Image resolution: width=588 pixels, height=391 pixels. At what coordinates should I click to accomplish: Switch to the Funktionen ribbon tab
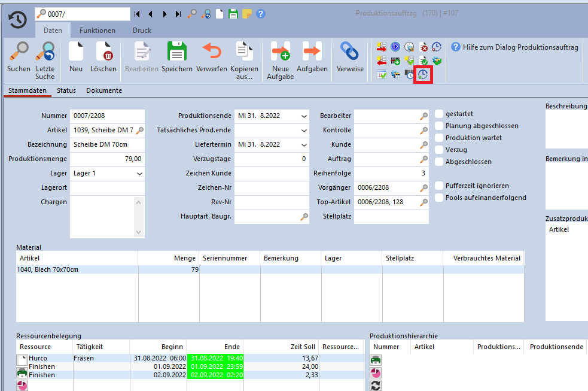[98, 31]
